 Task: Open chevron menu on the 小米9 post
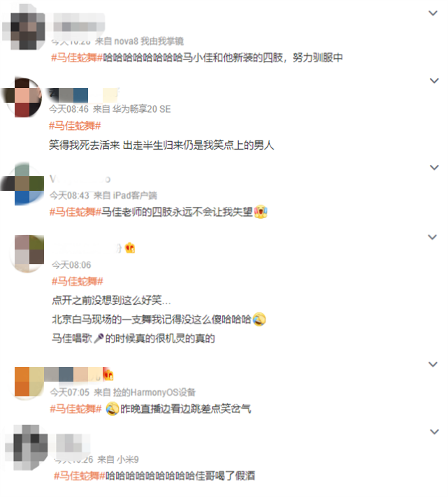434,431
